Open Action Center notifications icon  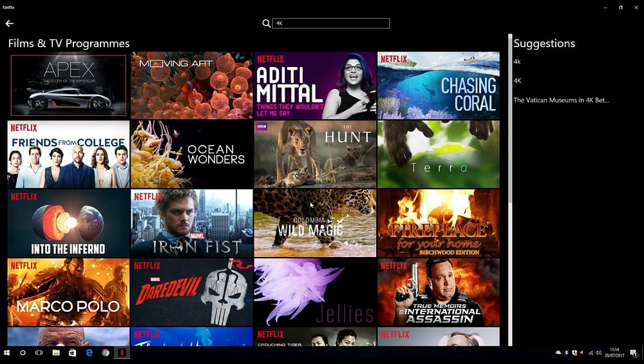pos(634,353)
